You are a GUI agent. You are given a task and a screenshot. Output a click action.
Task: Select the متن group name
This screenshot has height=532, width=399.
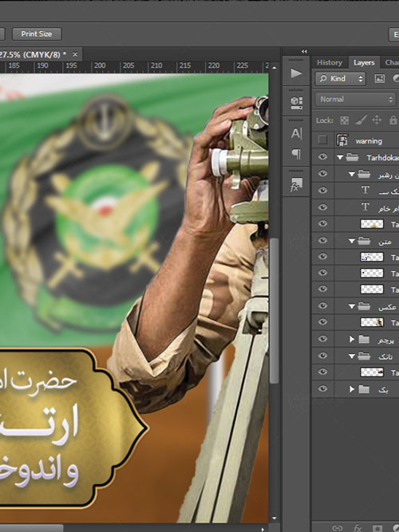point(385,242)
